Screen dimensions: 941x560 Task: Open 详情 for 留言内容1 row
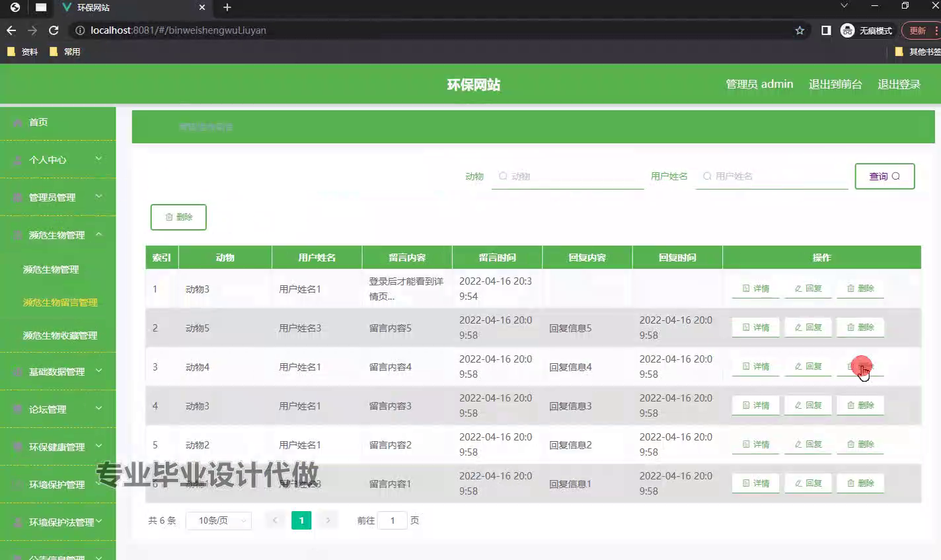755,483
